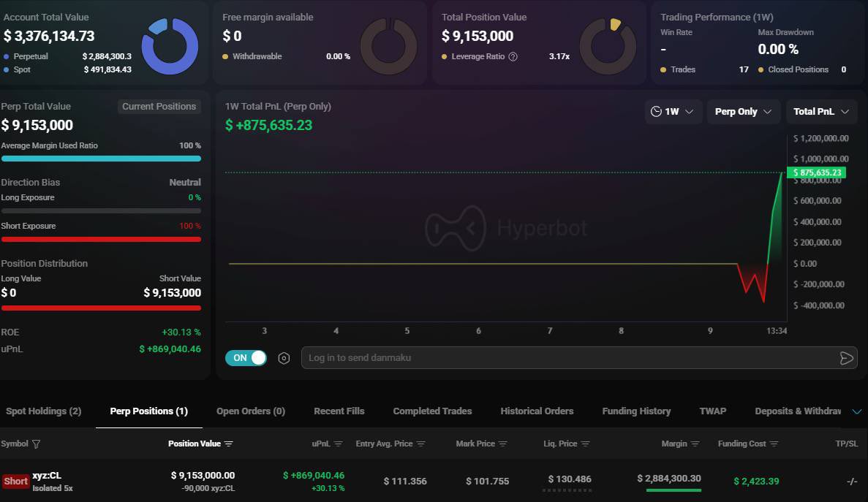Click the +$869,040.46 uPnL table cell
Screen dimensions: 868x502
coord(313,476)
